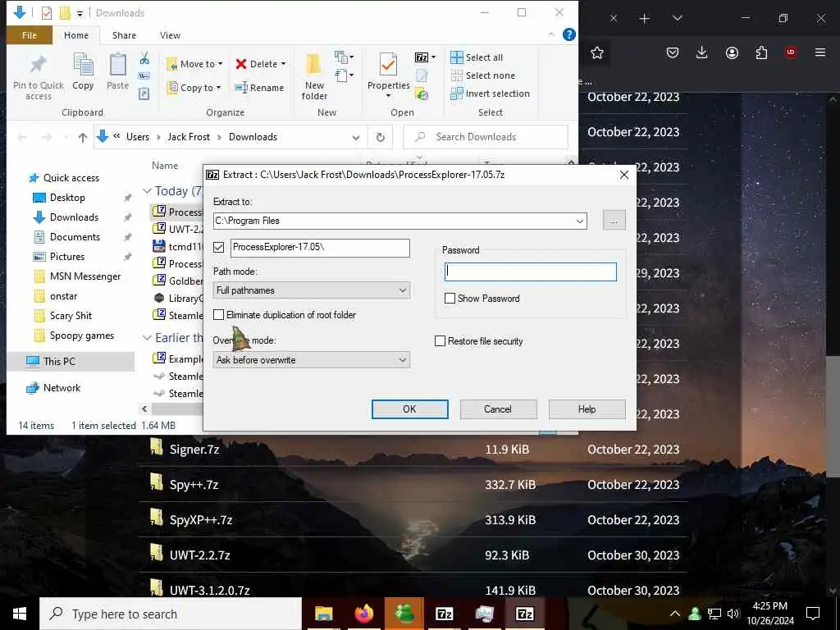Enable Show Password checkbox

tap(450, 299)
